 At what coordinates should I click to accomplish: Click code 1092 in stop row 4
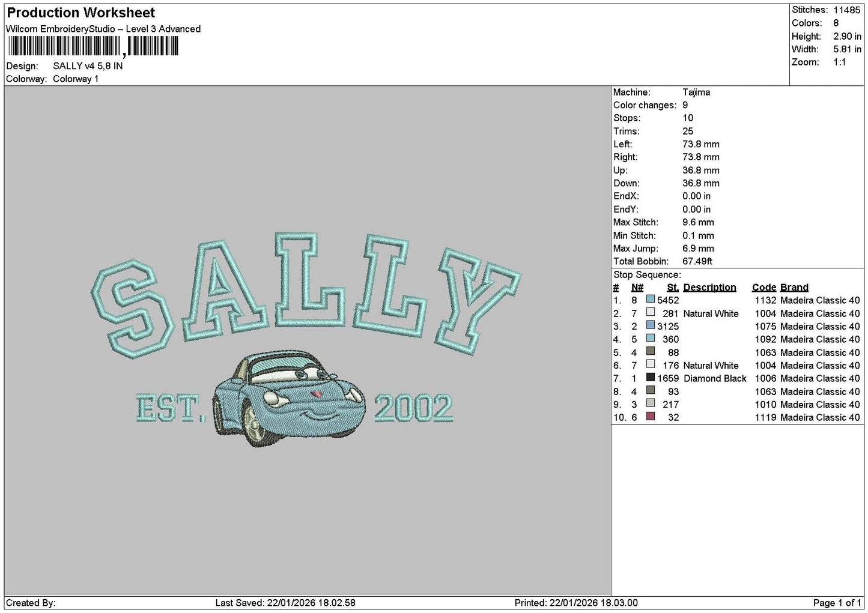[x=765, y=339]
